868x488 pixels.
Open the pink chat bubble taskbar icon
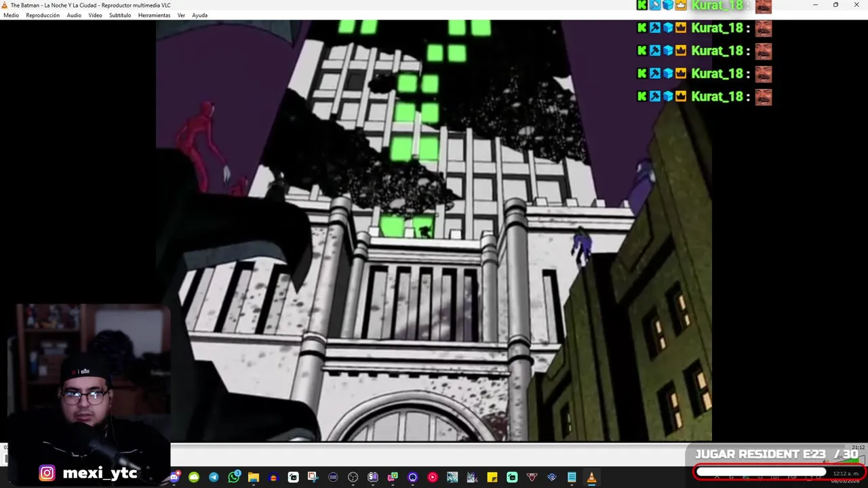393,477
